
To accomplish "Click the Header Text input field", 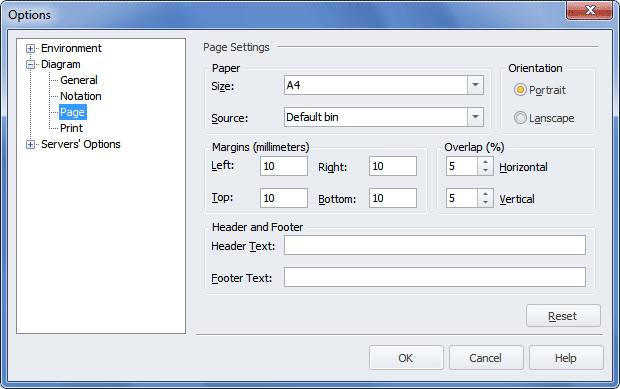I will coord(435,245).
